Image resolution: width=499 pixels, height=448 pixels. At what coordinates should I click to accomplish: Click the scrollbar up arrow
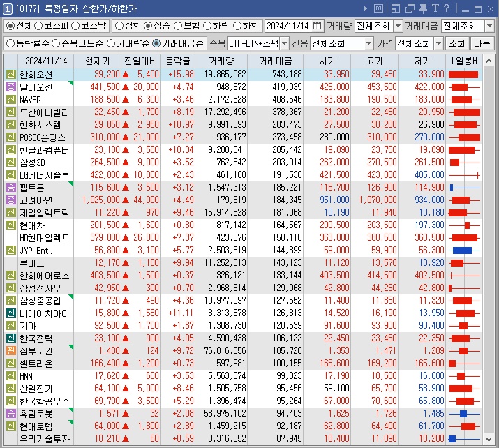coord(489,61)
